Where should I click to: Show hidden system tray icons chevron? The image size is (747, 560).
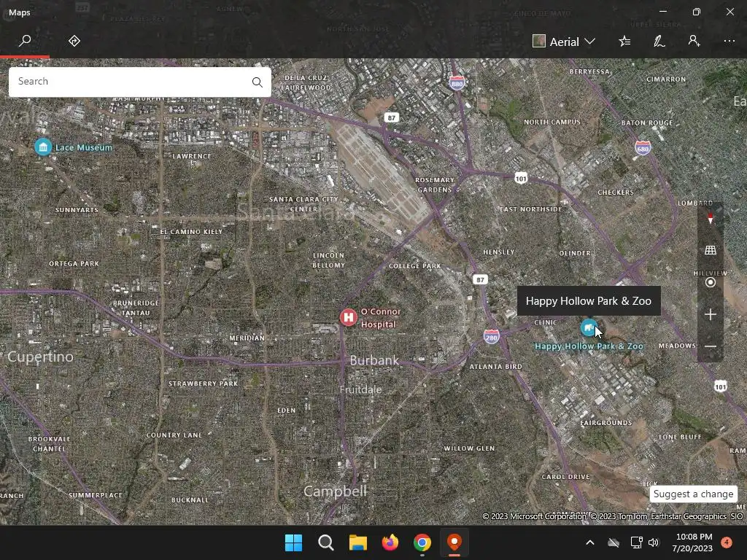click(589, 542)
